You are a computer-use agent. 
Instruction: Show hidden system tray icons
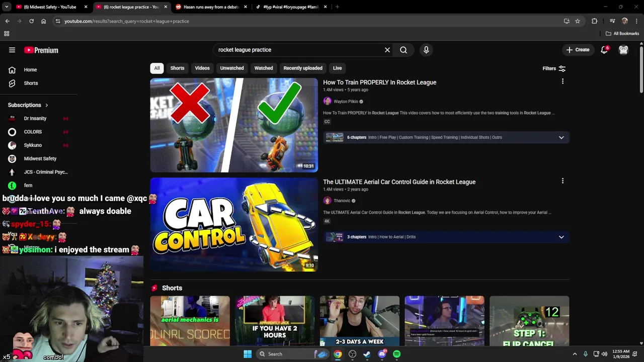click(x=575, y=354)
